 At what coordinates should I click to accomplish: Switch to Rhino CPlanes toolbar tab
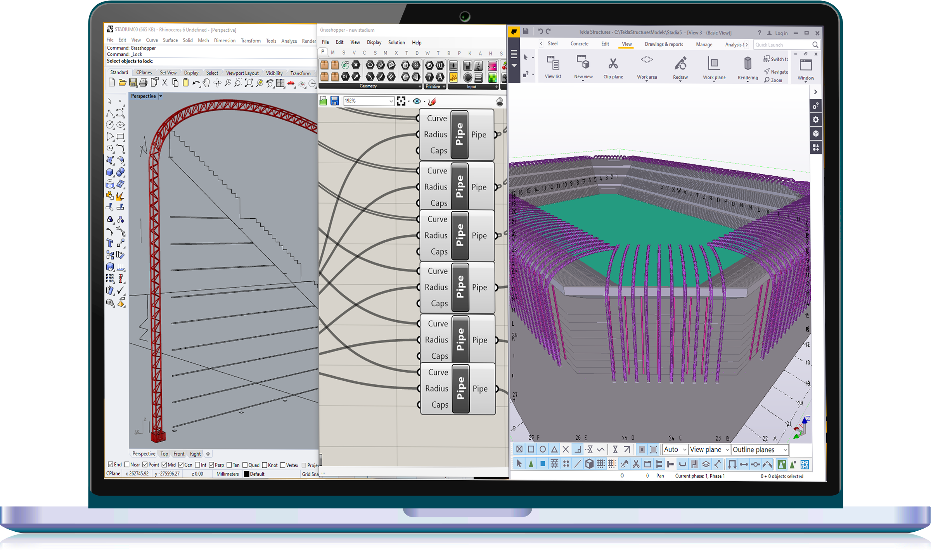144,73
